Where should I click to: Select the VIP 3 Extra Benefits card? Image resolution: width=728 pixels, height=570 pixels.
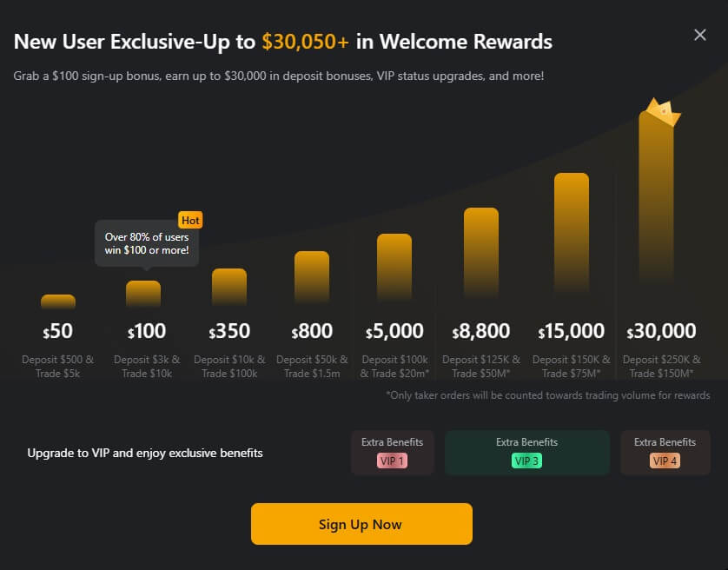526,452
